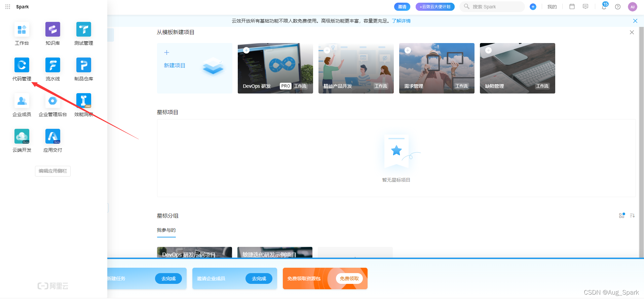Switch to the 我参与的 tab

166,230
